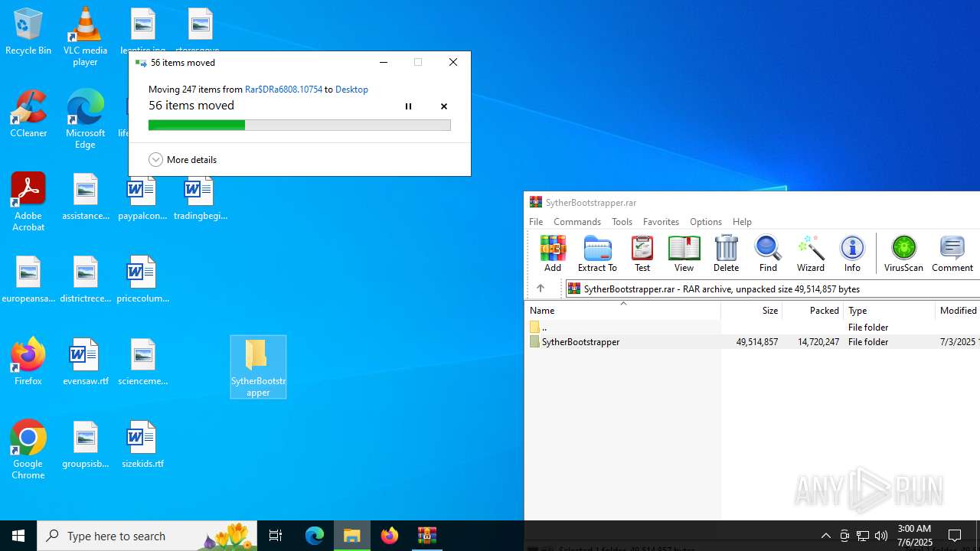
Task: Run VirusScan on archive
Action: click(903, 253)
